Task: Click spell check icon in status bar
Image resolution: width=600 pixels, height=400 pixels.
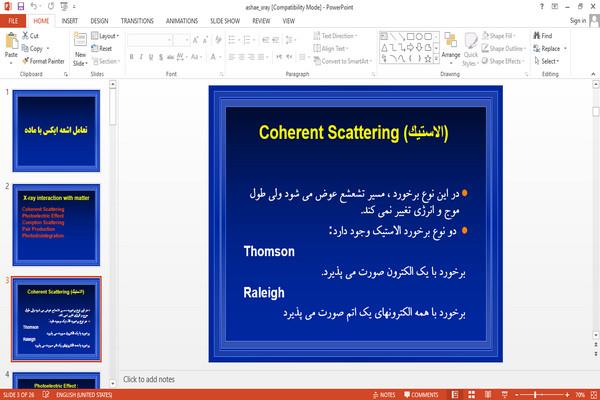Action: 46,394
